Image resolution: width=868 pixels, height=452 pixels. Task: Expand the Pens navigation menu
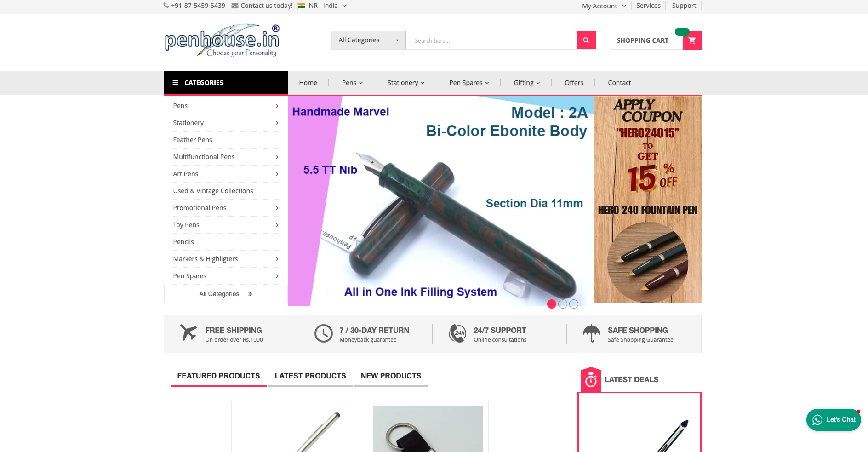tap(353, 83)
